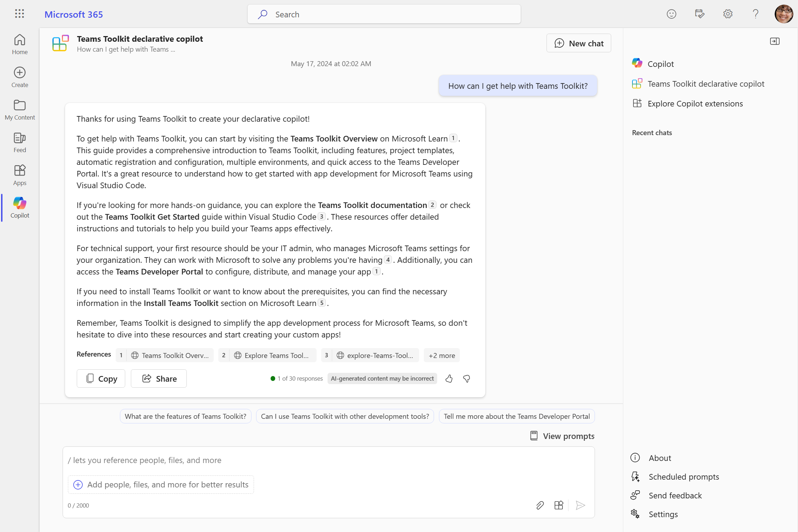Select Settings in right panel
This screenshot has height=532, width=798.
coord(663,514)
